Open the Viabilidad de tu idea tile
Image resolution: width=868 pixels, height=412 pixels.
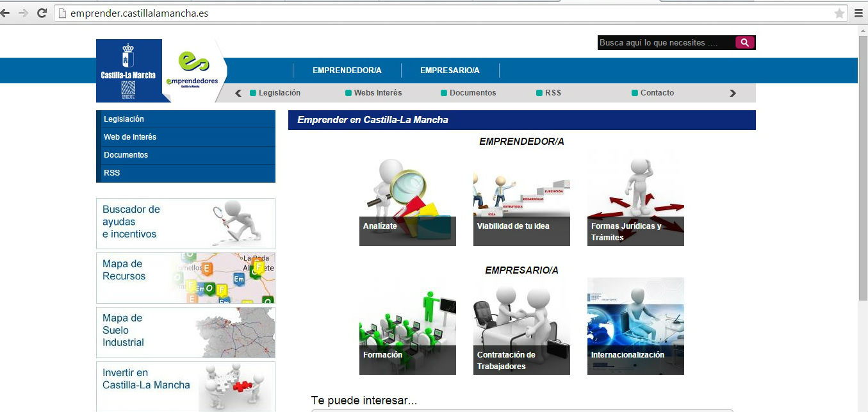click(521, 202)
